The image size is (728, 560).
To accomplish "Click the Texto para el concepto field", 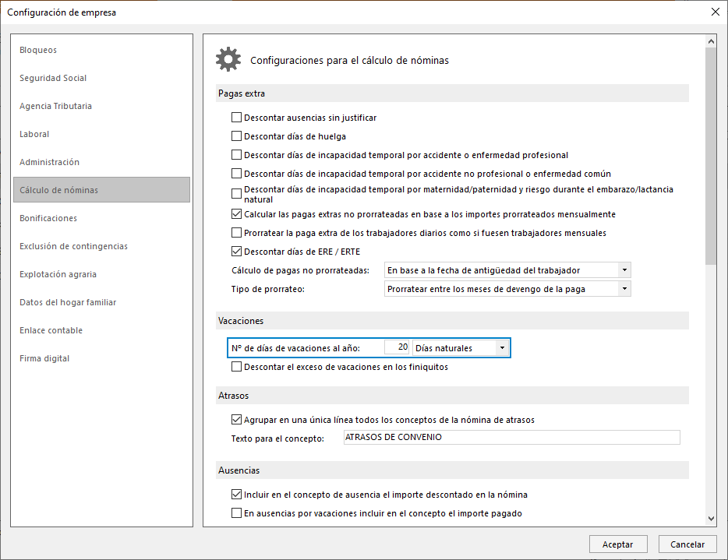I will coord(511,438).
